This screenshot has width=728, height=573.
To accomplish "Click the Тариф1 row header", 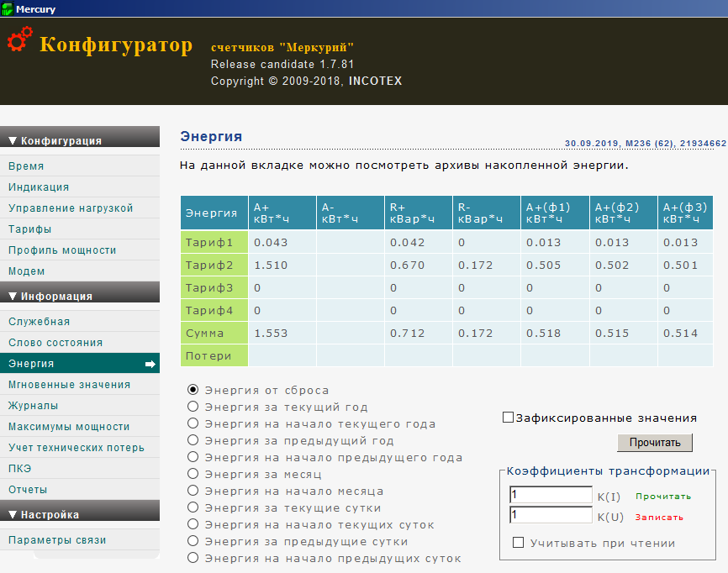I will pyautogui.click(x=214, y=242).
